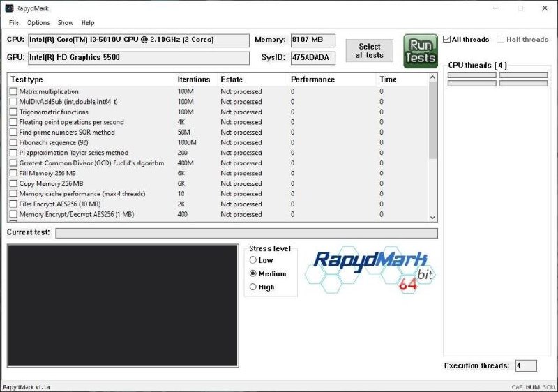This screenshot has width=558, height=392.
Task: Click the NUM indicator in status bar
Action: point(533,387)
